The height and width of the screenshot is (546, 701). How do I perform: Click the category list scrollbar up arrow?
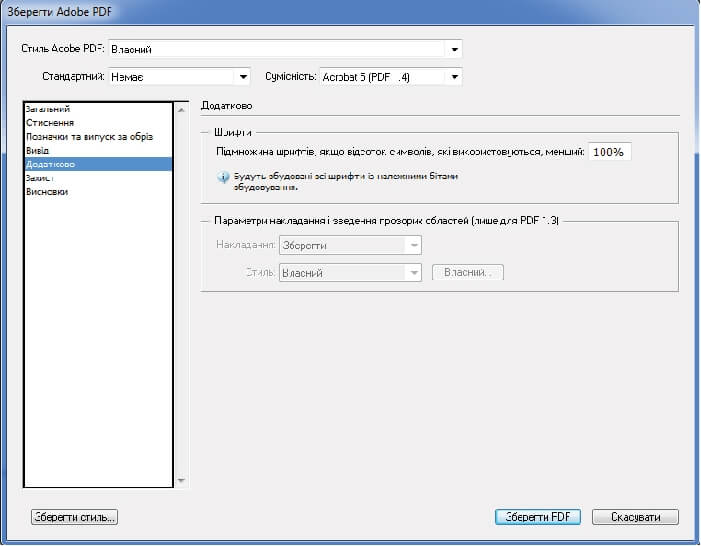tap(181, 106)
